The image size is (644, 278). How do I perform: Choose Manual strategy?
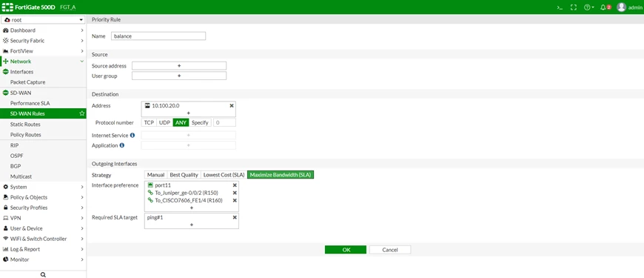click(155, 175)
